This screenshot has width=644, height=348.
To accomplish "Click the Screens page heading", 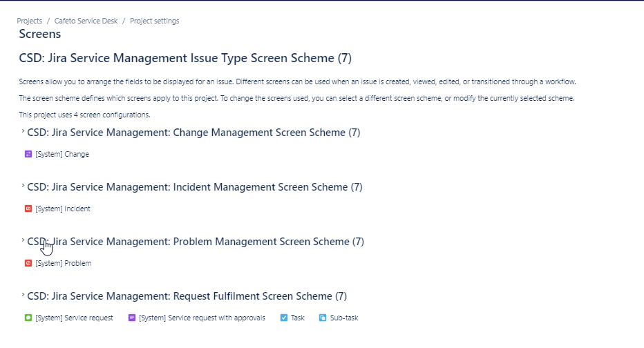I will (x=40, y=34).
